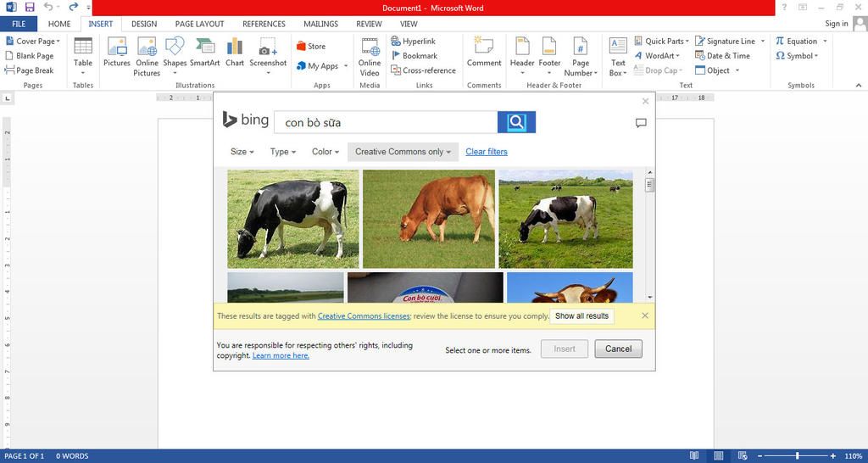Open the Footer dropdown
Screen dimensions: 868x463
(x=549, y=57)
